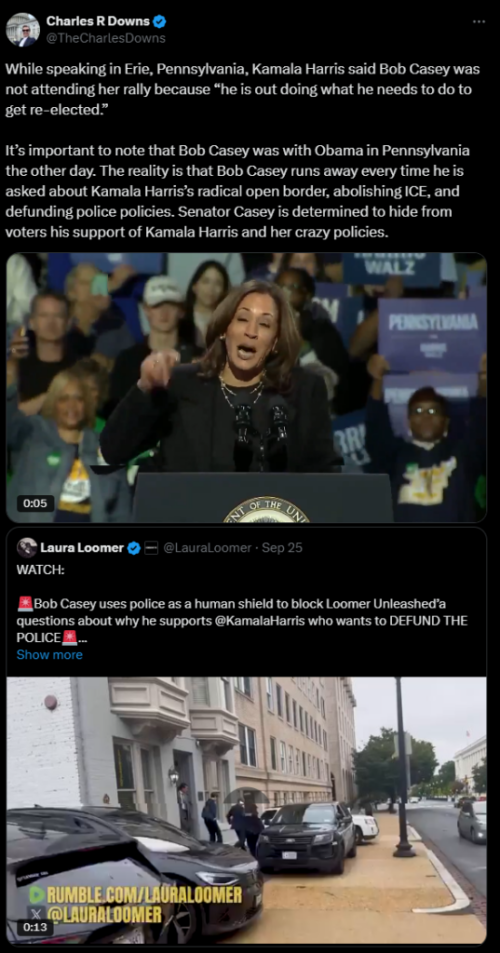This screenshot has height=953, width=500.
Task: Open the Sep 25 timestamp of quoted tweet
Action: (x=282, y=548)
